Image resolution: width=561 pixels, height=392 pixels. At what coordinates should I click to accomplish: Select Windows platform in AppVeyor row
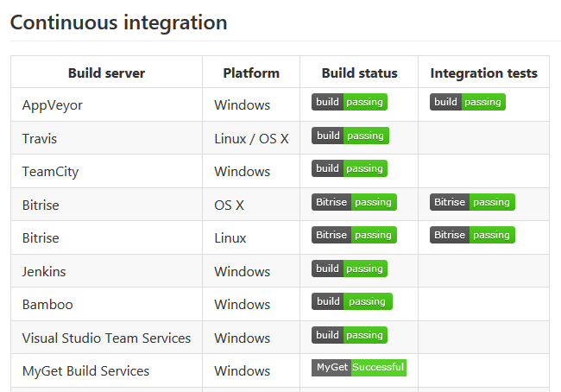click(243, 105)
